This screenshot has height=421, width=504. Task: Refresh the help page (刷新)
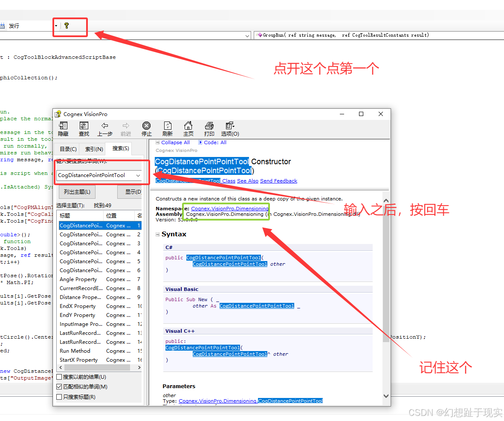(x=168, y=126)
